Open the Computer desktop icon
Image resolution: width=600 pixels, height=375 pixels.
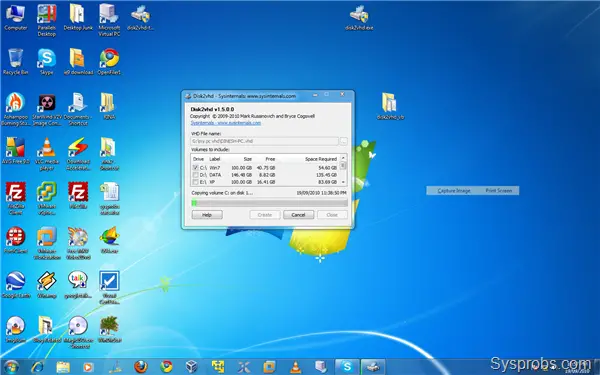[x=15, y=17]
